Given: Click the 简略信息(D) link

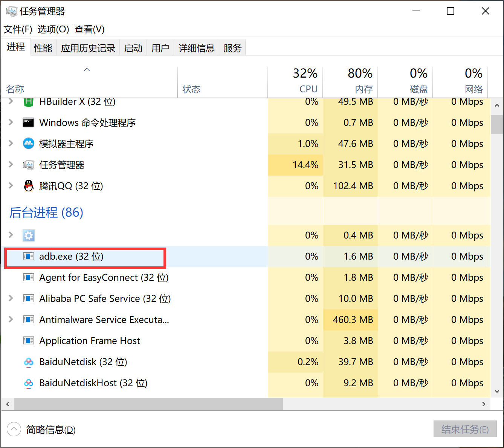Looking at the screenshot, I should coord(51,430).
